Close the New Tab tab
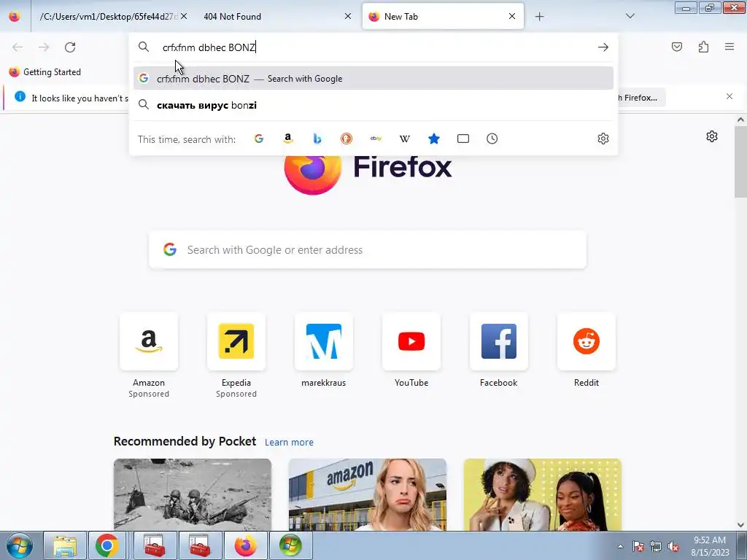This screenshot has height=560, width=747. pos(511,16)
